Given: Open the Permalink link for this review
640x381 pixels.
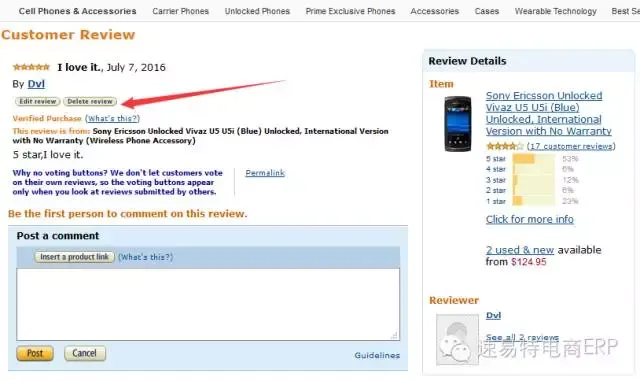Looking at the screenshot, I should point(265,173).
